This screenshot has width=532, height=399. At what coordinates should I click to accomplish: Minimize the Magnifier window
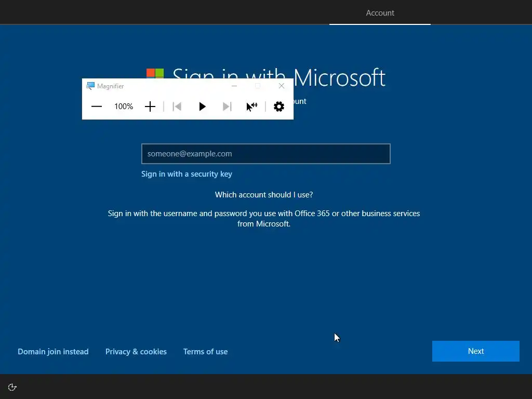click(234, 86)
